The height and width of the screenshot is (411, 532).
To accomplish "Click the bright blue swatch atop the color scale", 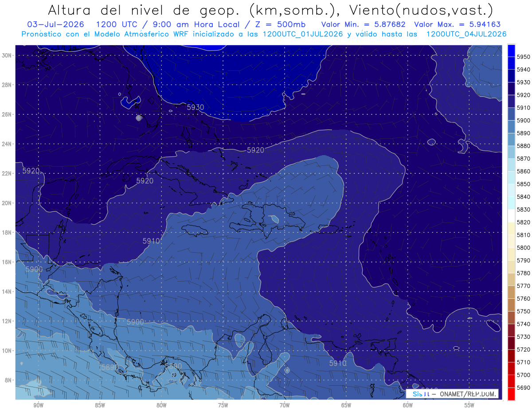I will (x=511, y=51).
